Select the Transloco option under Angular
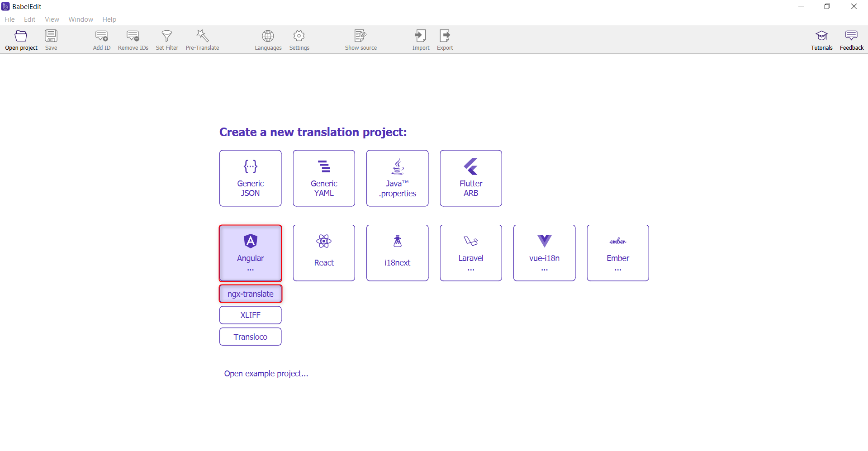The width and height of the screenshot is (868, 451). [251, 337]
